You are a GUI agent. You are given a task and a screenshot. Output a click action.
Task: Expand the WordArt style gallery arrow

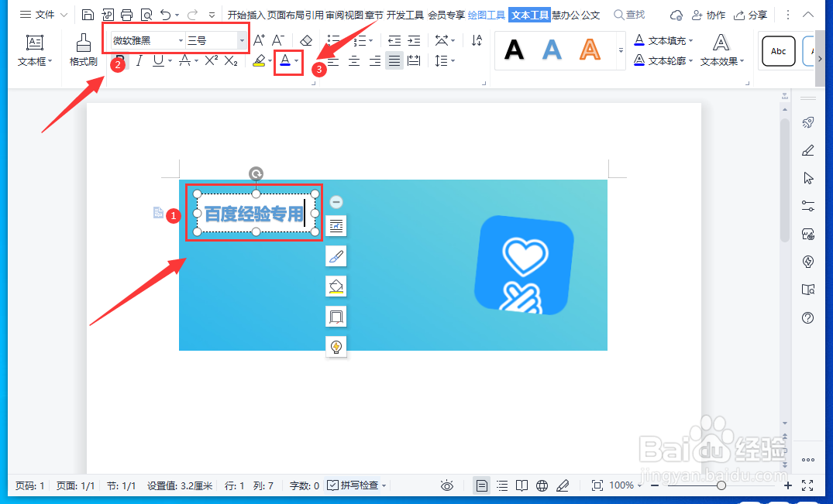pos(621,50)
